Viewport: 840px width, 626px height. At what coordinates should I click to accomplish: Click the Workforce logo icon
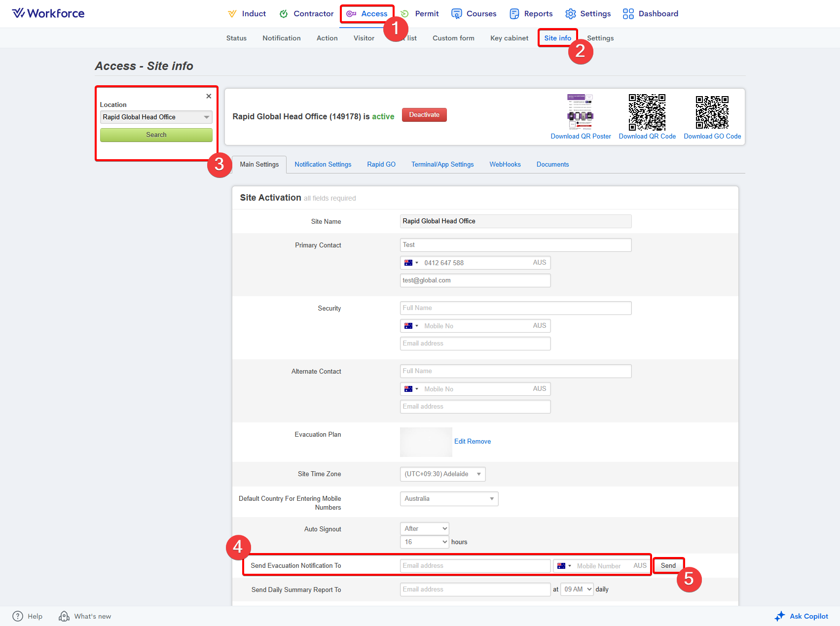(18, 13)
